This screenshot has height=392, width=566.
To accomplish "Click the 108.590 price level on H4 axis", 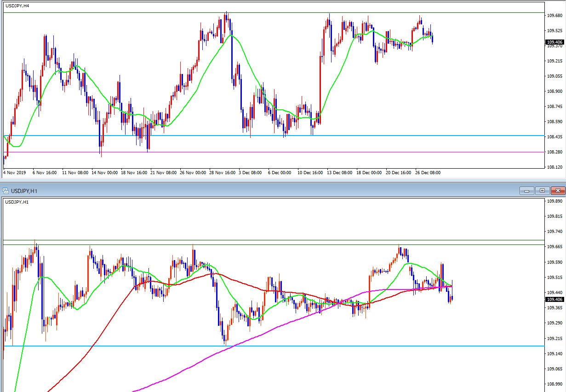I will click(x=555, y=122).
